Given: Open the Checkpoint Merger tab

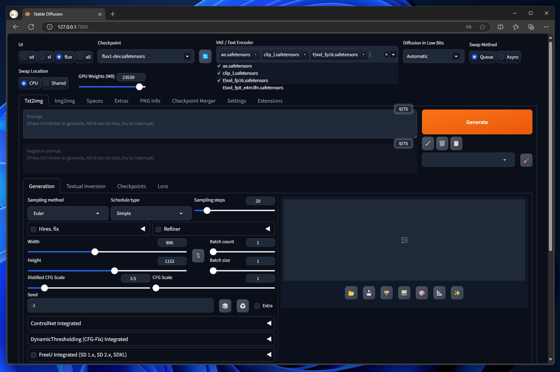Looking at the screenshot, I should pos(194,101).
